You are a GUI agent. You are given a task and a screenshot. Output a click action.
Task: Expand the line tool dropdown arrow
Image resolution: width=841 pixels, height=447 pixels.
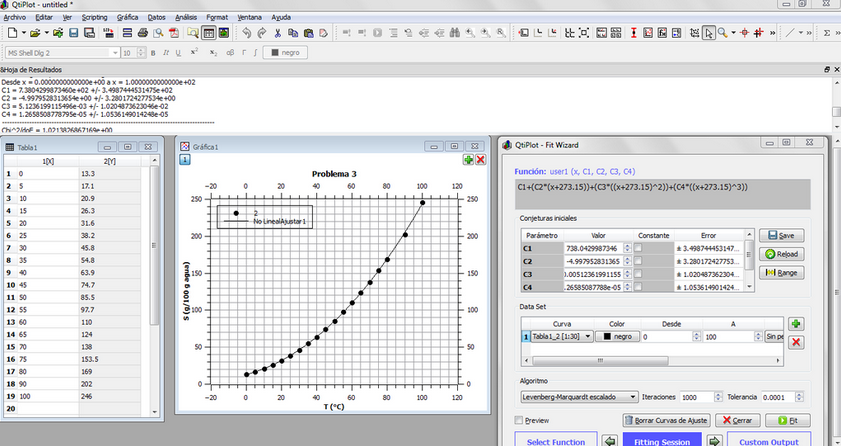click(x=801, y=33)
